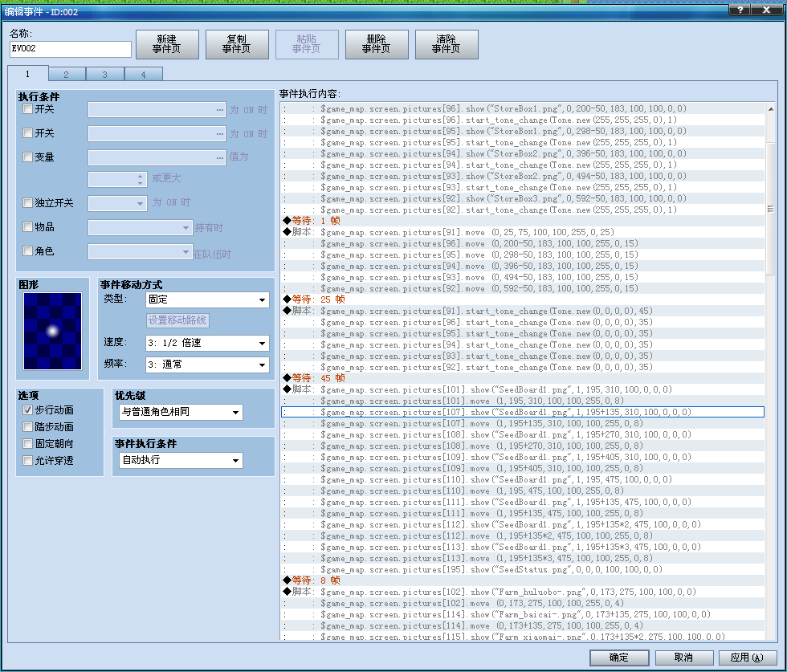Confirm with the 确定 button
This screenshot has height=672, width=787.
(619, 658)
